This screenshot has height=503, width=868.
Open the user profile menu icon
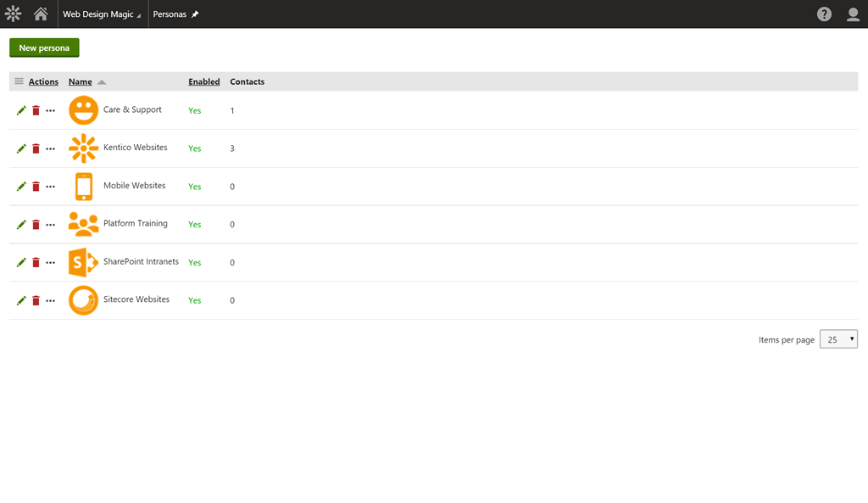(x=853, y=14)
